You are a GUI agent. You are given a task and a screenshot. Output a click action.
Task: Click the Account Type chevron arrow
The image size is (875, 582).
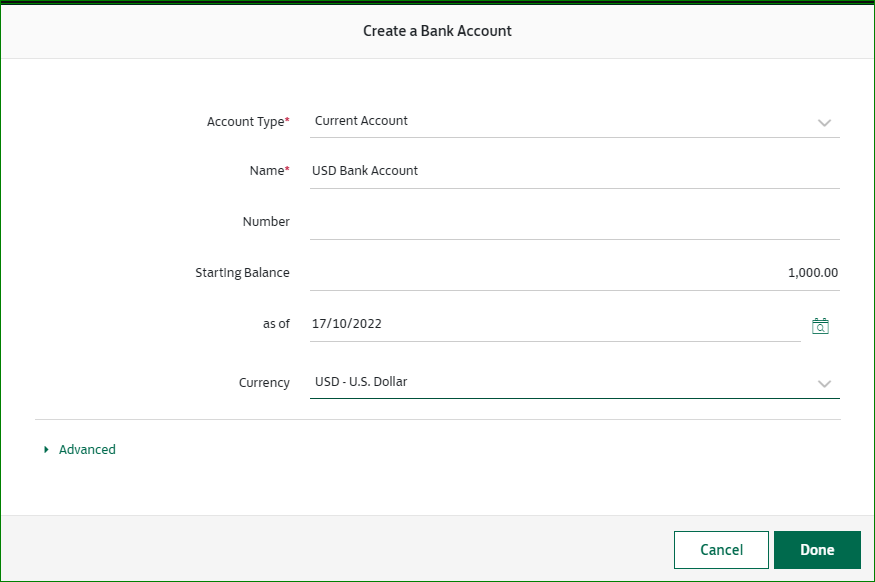[x=824, y=122]
